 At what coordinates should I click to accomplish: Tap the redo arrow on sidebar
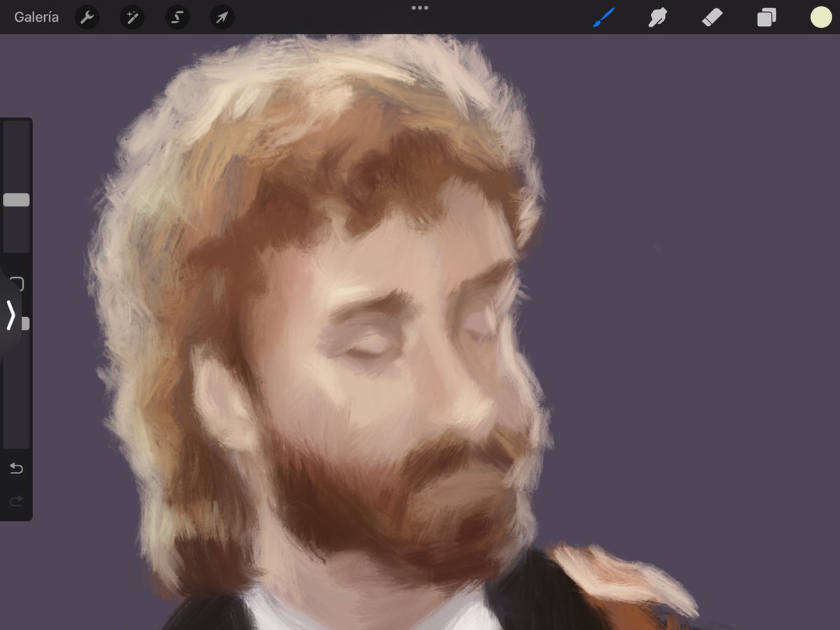16,500
